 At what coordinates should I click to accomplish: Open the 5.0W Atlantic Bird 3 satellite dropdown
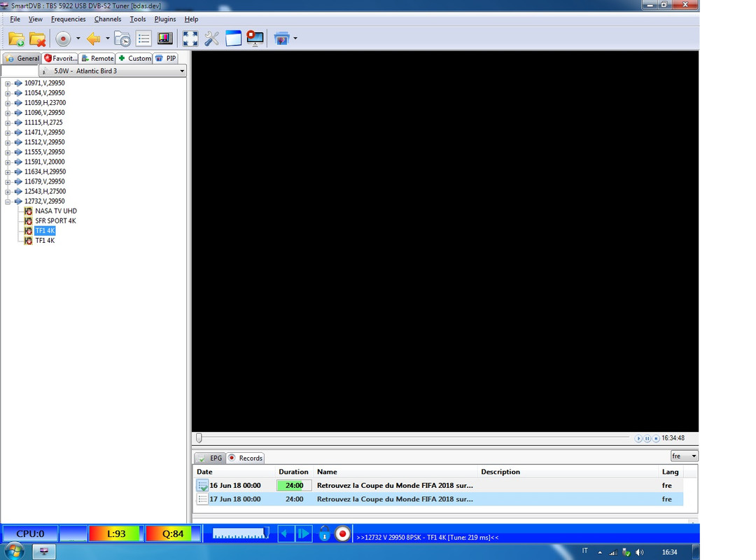pos(113,71)
